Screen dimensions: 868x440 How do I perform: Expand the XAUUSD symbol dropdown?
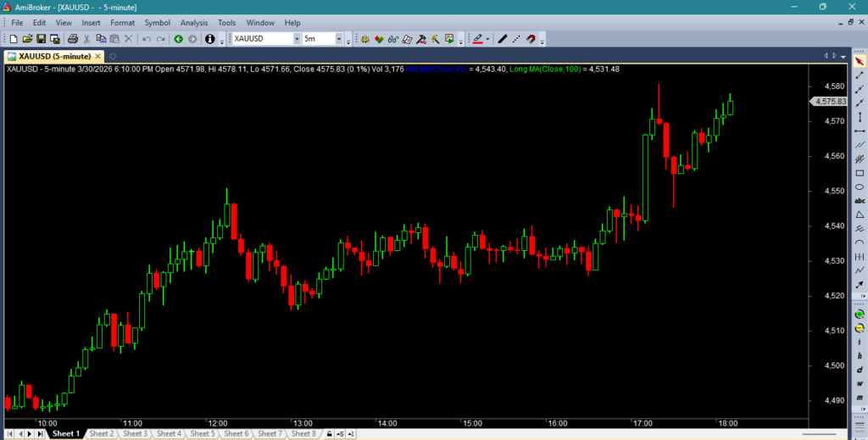(297, 39)
